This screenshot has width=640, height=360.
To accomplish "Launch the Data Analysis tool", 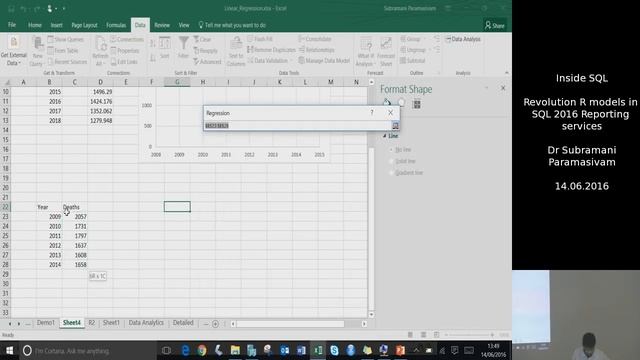I will tap(463, 39).
